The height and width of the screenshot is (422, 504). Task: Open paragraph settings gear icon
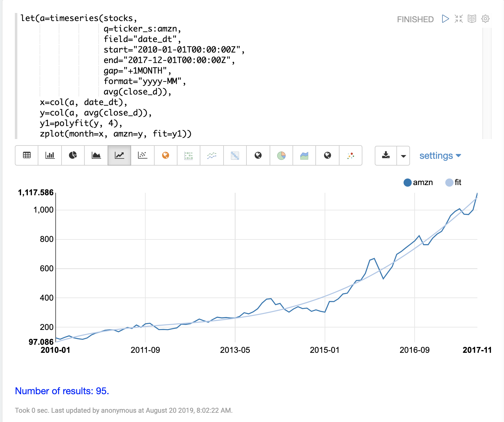point(485,19)
